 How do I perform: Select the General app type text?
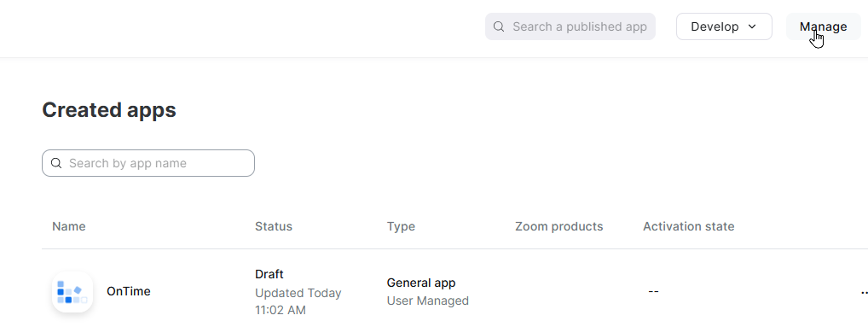point(421,283)
